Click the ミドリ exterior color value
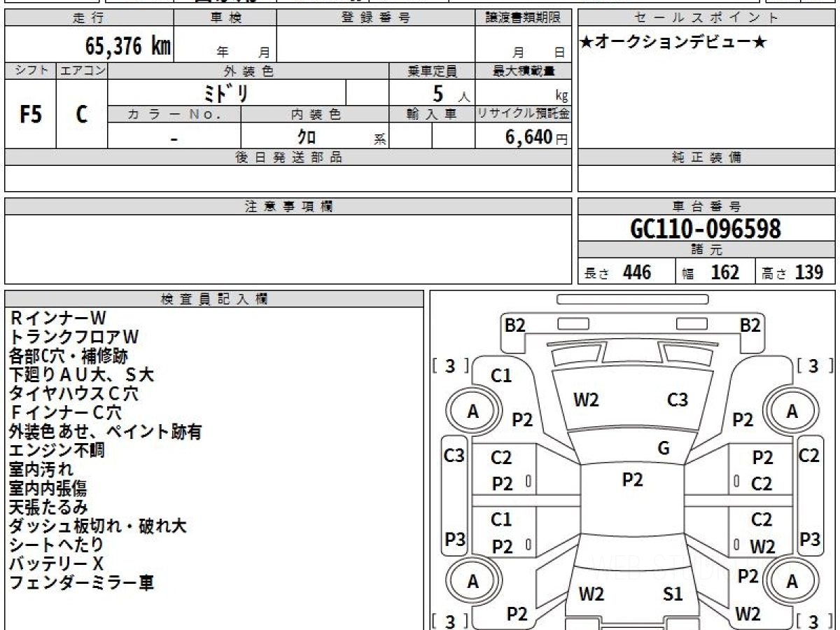840x630 pixels. pyautogui.click(x=225, y=92)
